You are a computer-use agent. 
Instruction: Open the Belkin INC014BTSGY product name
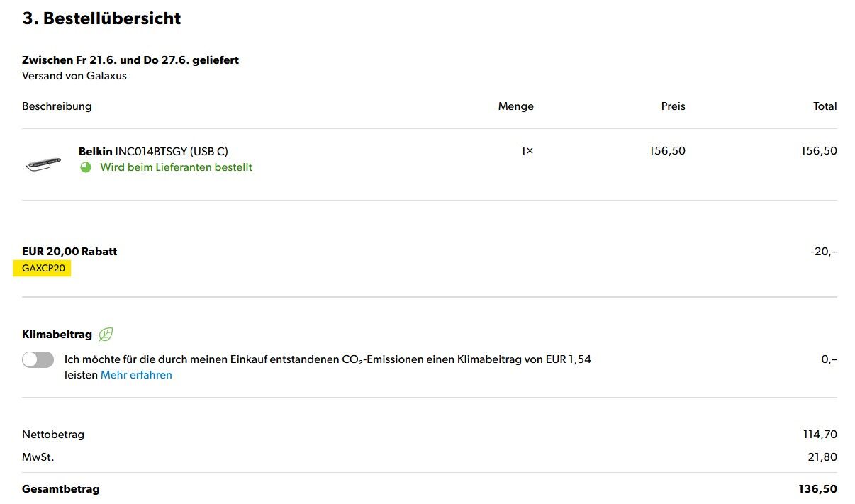click(153, 151)
